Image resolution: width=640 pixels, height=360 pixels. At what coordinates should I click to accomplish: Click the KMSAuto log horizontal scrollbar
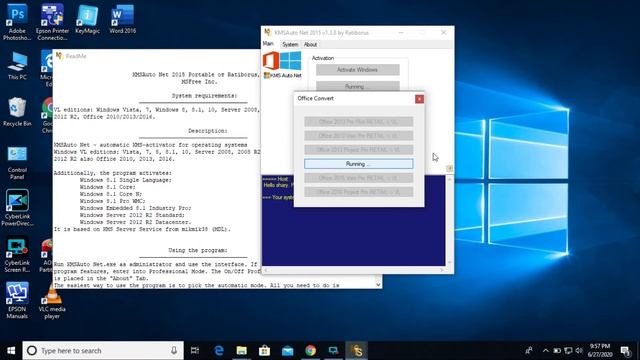click(354, 270)
